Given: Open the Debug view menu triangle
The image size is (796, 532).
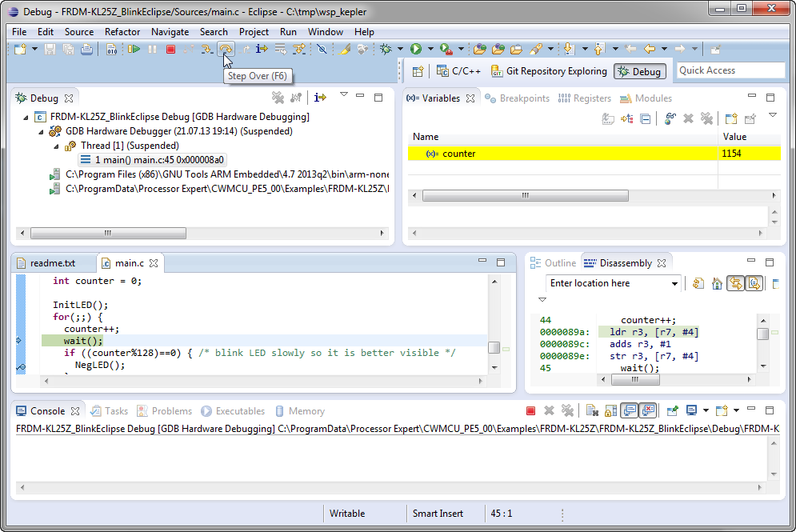Looking at the screenshot, I should pyautogui.click(x=344, y=94).
